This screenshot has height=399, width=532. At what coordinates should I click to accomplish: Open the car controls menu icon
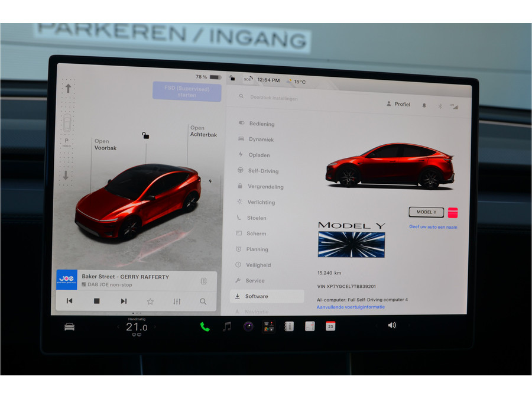[x=69, y=327]
